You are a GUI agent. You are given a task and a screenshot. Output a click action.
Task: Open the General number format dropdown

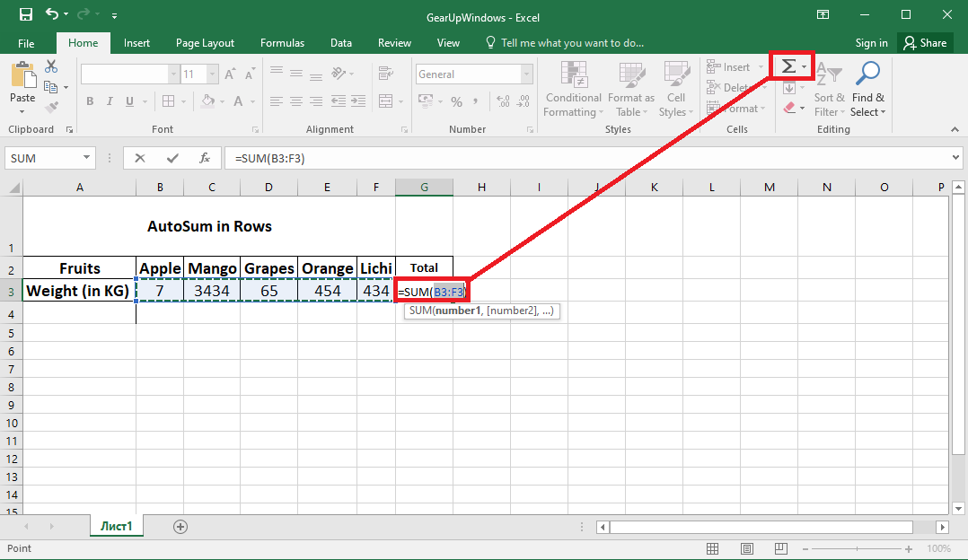(x=525, y=74)
